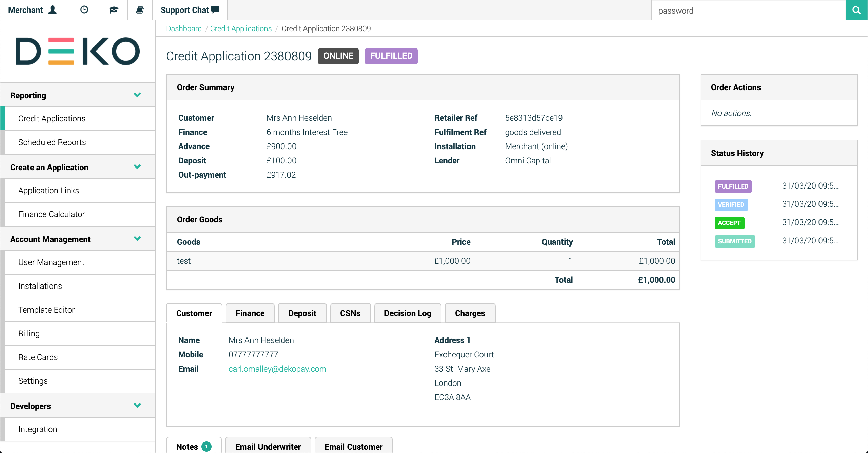Open the Decision Log tab
Viewport: 868px width, 453px height.
(x=407, y=313)
